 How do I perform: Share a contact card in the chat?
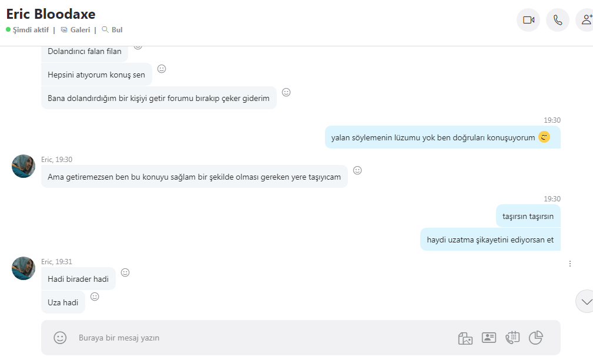(488, 338)
